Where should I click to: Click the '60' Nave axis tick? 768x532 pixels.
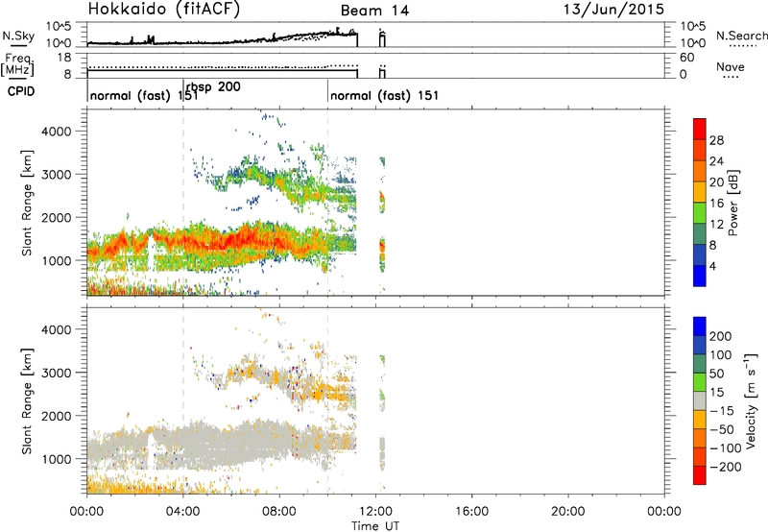tap(687, 58)
